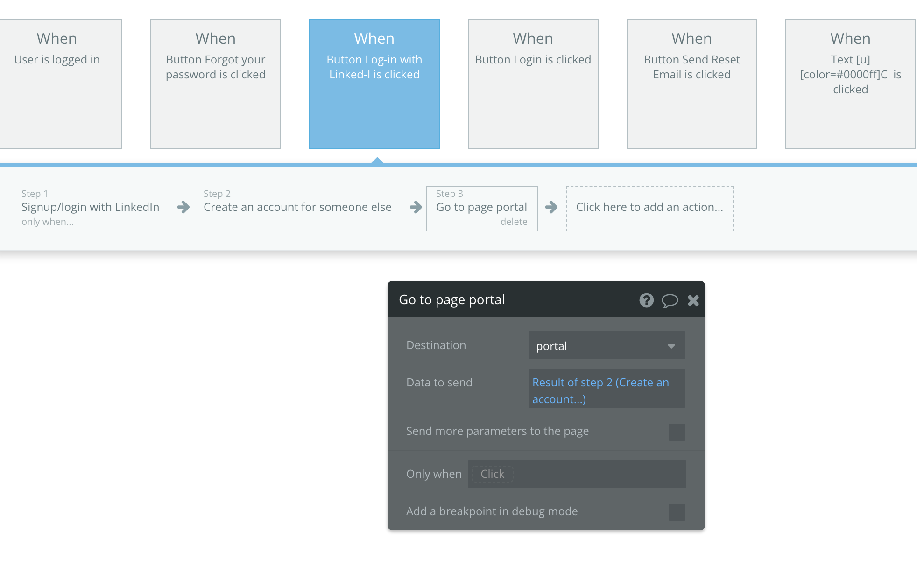This screenshot has height=588, width=917.
Task: Select Button Login is clicked event
Action: [x=533, y=84]
